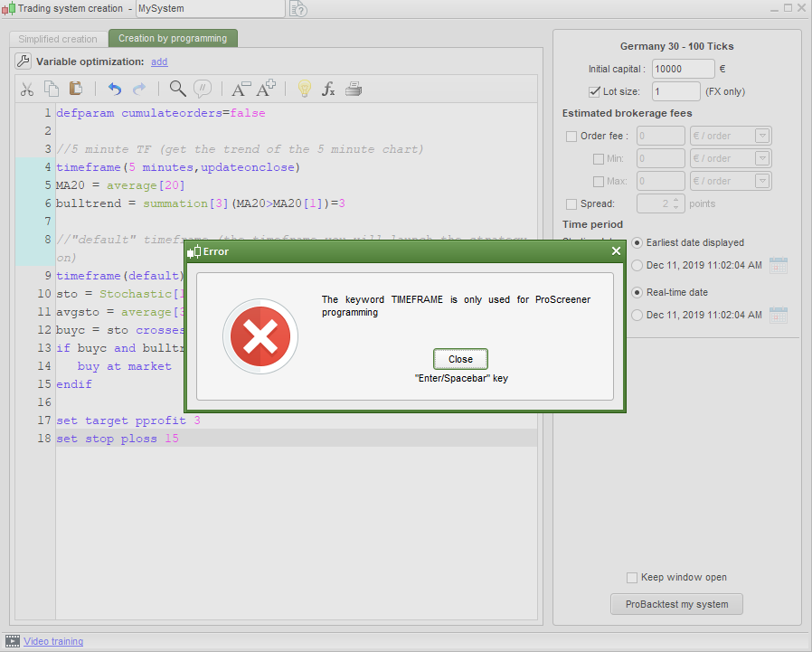Click the red error cross icon

pos(260,336)
